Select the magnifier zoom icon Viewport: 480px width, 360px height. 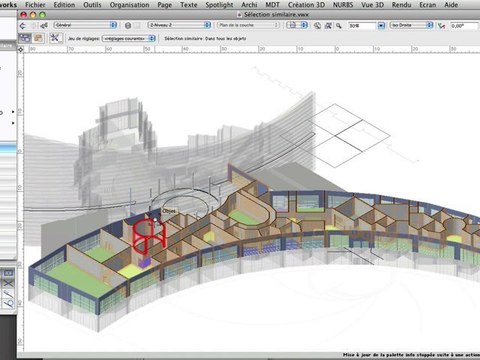point(339,25)
